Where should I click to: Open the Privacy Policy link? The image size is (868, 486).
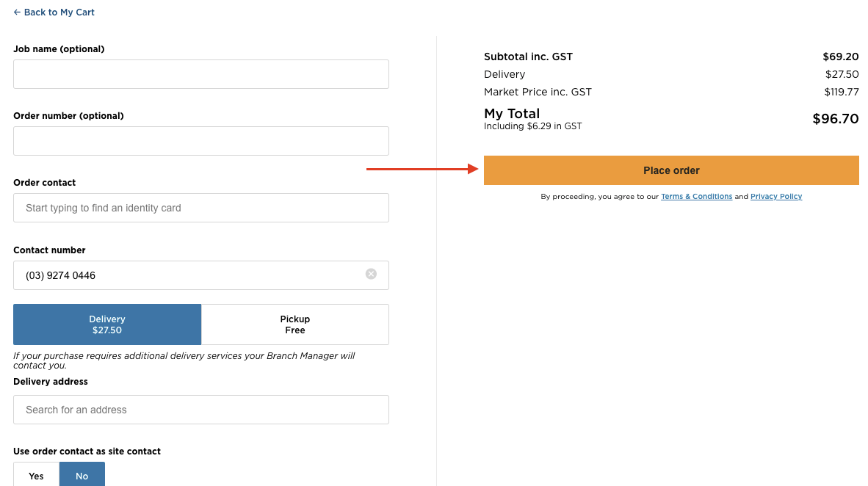tap(776, 197)
